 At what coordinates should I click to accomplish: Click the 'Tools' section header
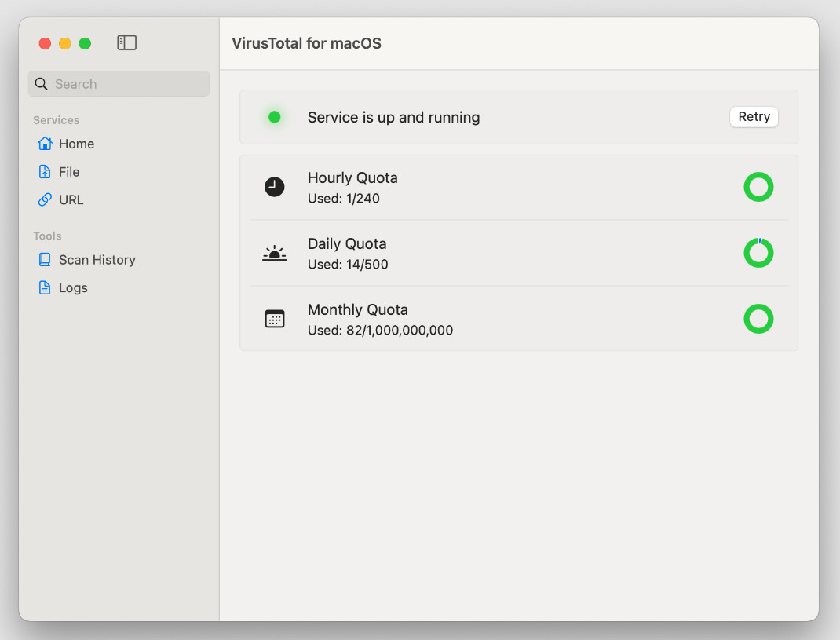47,236
